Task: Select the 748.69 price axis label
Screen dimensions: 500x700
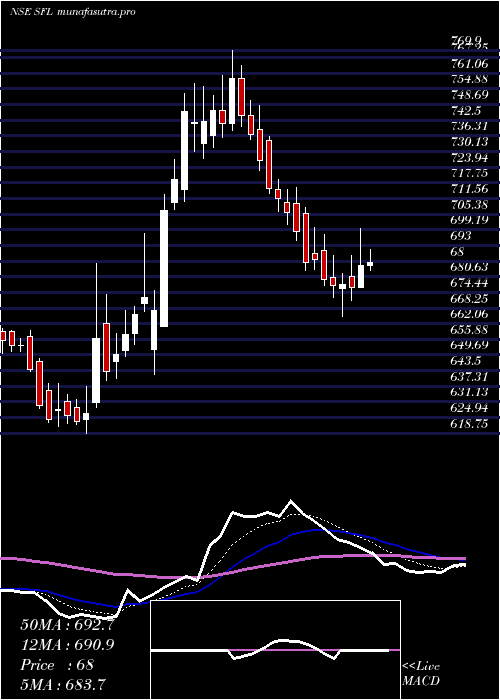Action: pos(469,95)
